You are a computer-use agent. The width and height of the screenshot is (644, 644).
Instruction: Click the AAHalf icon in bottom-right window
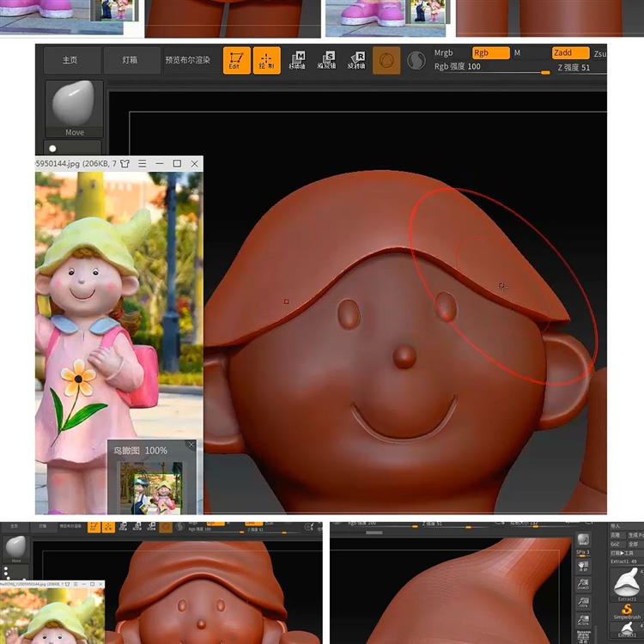(x=583, y=621)
